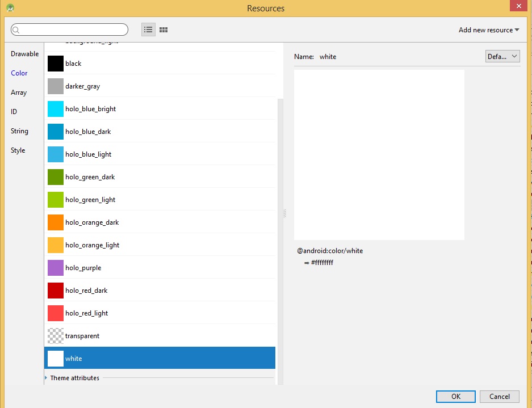
Task: Go to the Array resources tab
Action: tap(19, 92)
